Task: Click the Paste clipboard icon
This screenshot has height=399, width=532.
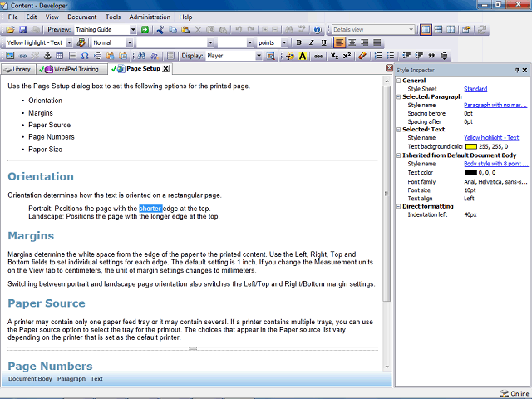Action: pyautogui.click(x=185, y=30)
